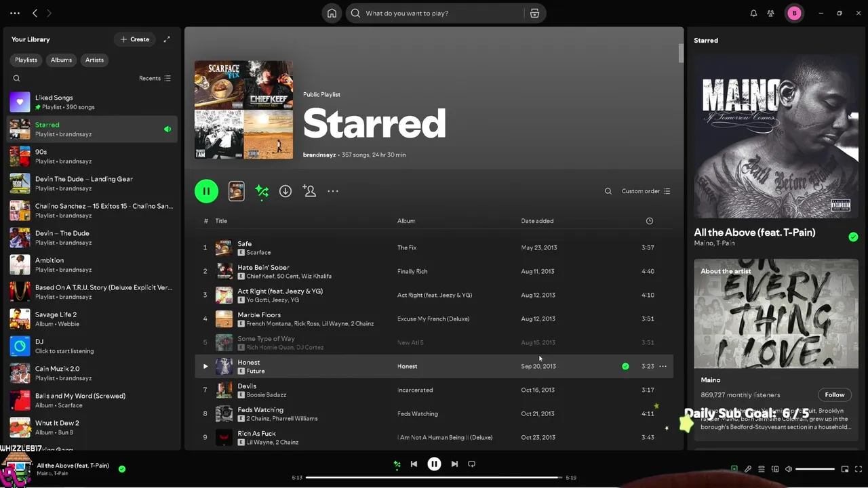Image resolution: width=868 pixels, height=488 pixels.
Task: Open the 90s playlist
Action: coord(92,157)
